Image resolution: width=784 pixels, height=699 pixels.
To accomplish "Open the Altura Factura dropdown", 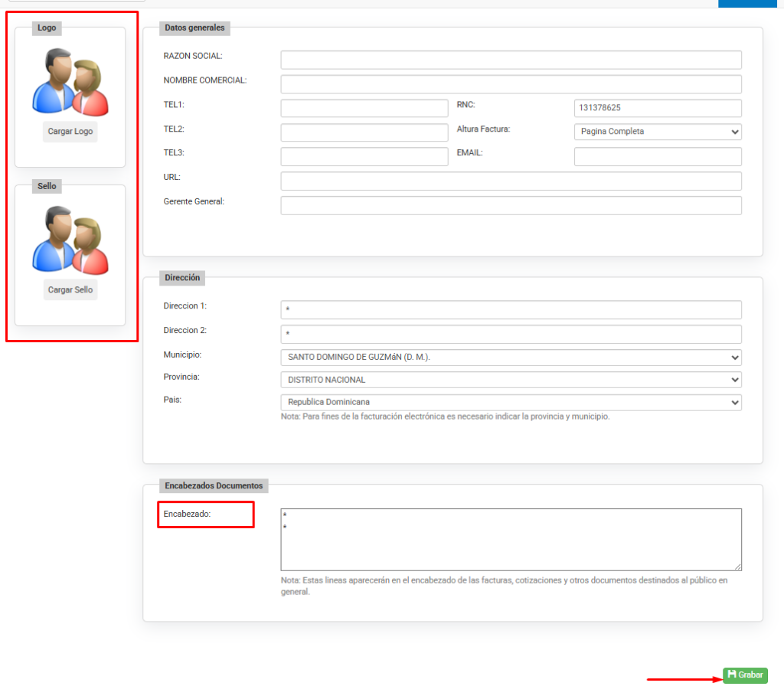I will pos(657,132).
